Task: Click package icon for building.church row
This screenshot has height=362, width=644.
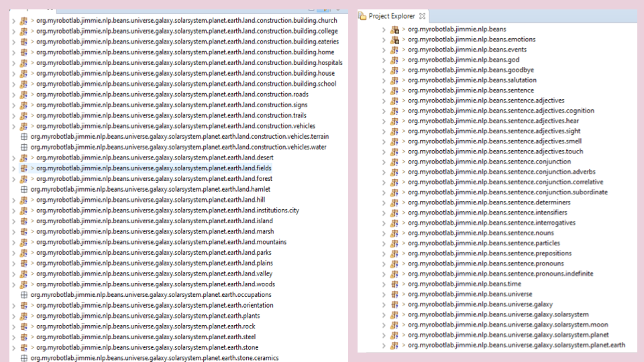Action: 24,21
